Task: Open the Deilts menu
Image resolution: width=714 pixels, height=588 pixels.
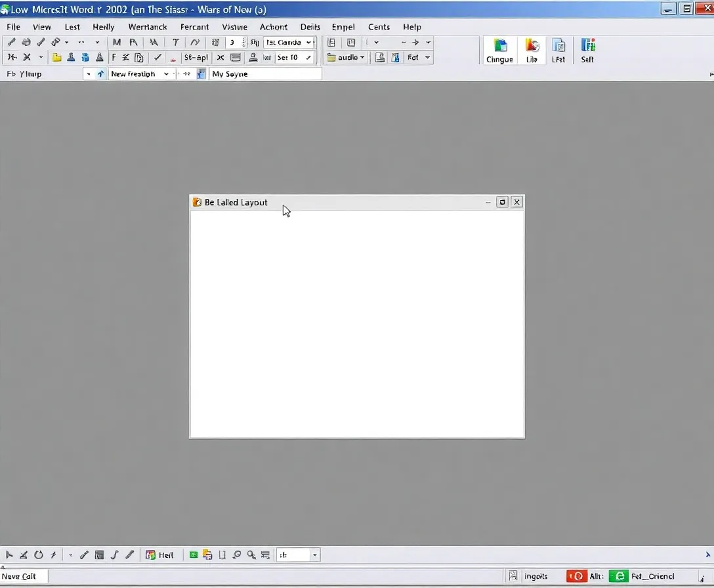Action: coord(310,27)
